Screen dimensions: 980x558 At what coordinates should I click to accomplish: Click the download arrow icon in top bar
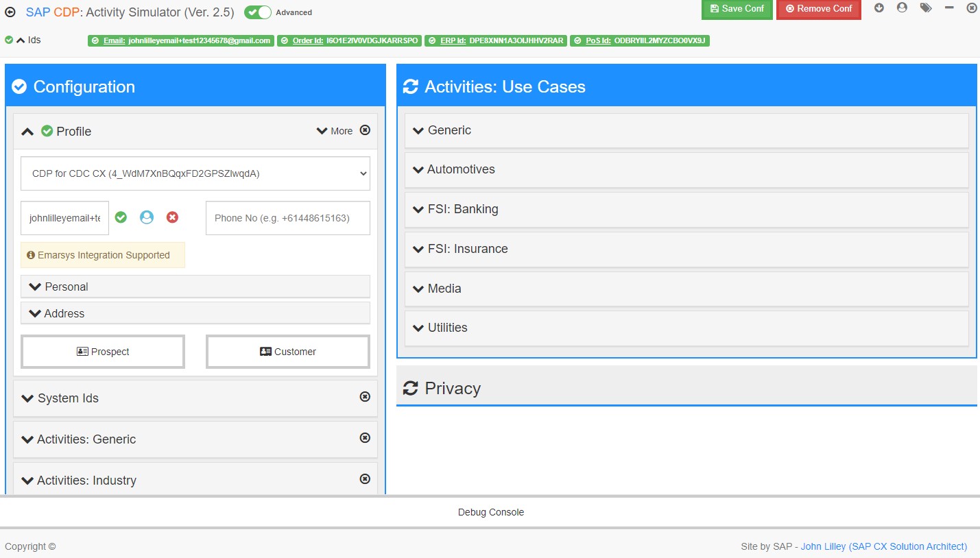(879, 8)
